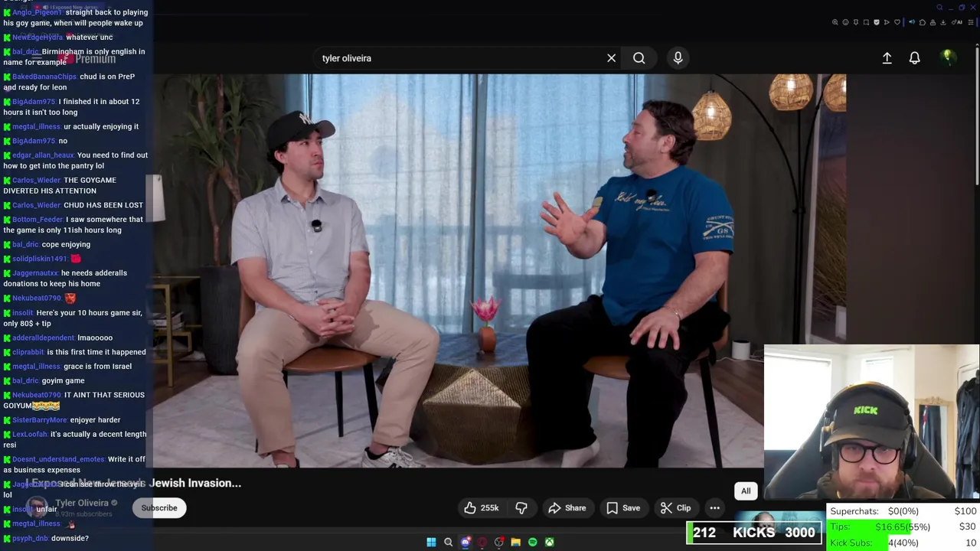Click chat username solidpliskin1491
The width and height of the screenshot is (980, 551).
pos(40,259)
